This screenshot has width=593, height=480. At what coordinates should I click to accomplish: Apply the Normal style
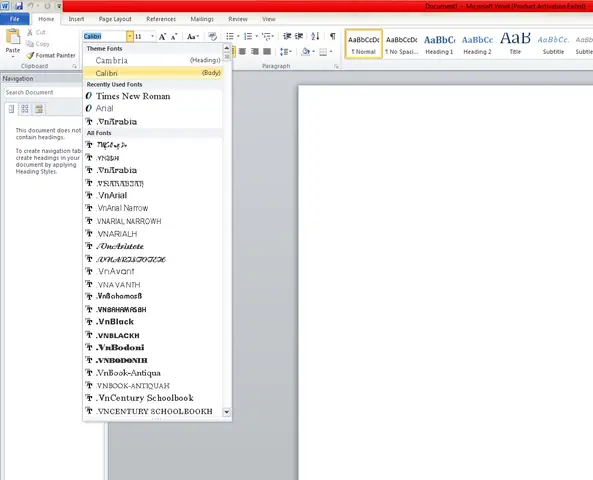pyautogui.click(x=363, y=44)
